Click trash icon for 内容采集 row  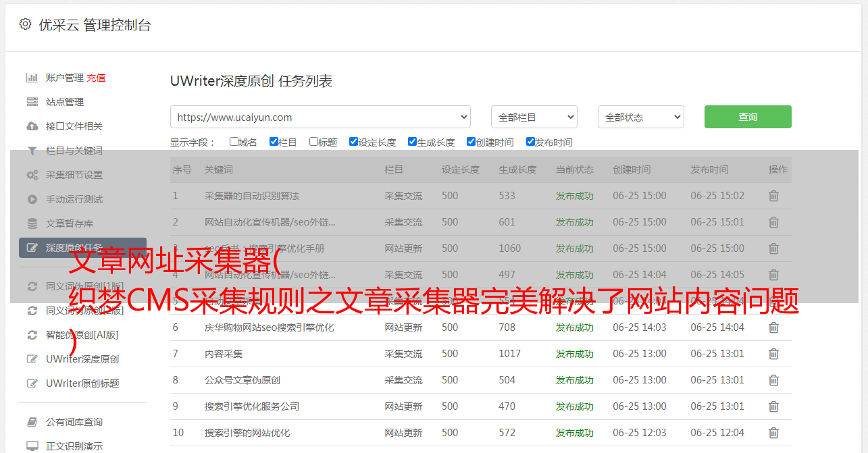click(773, 354)
